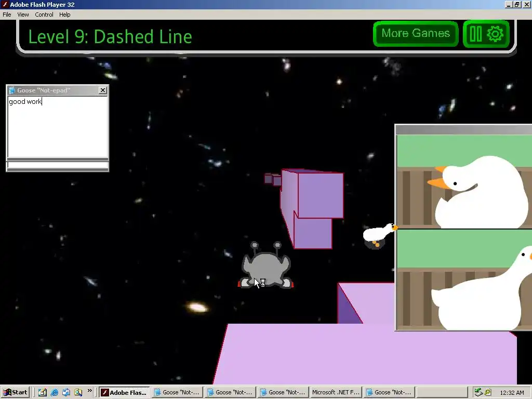Click the More Games button
The width and height of the screenshot is (532, 399).
[x=416, y=34]
